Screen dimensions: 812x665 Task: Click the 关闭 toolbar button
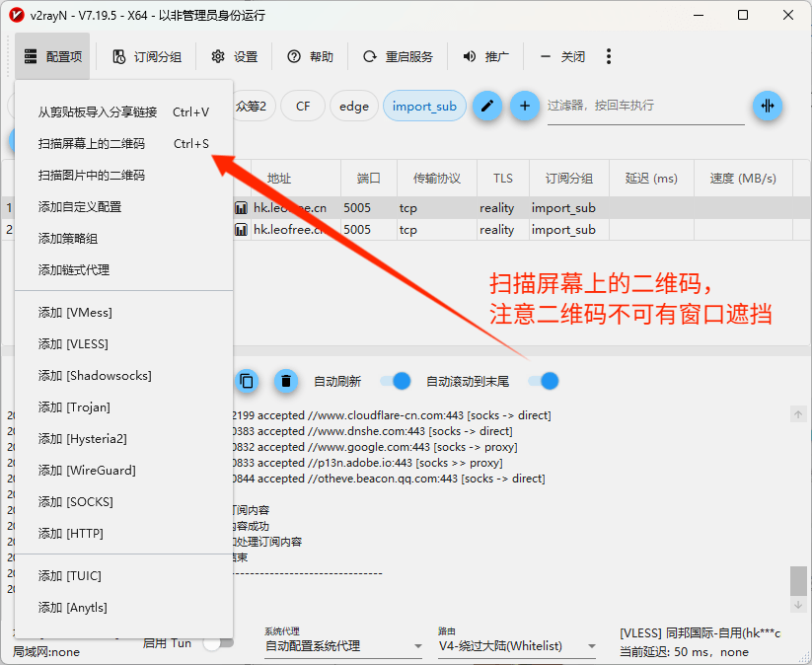(x=561, y=56)
